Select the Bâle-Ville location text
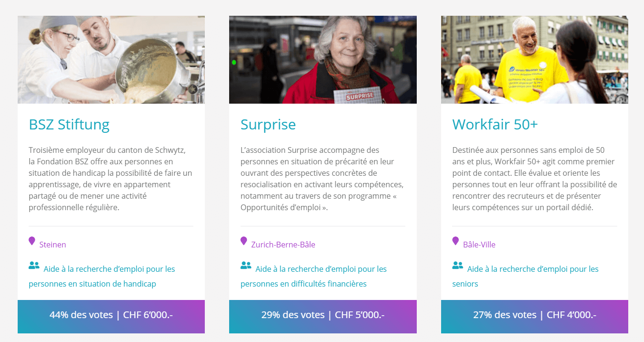 pos(479,245)
